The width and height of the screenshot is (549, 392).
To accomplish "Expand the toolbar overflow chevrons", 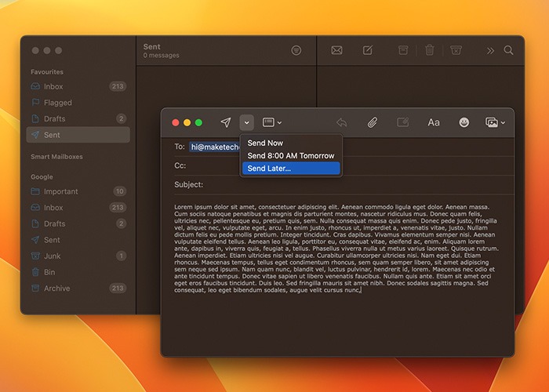I will tap(490, 51).
